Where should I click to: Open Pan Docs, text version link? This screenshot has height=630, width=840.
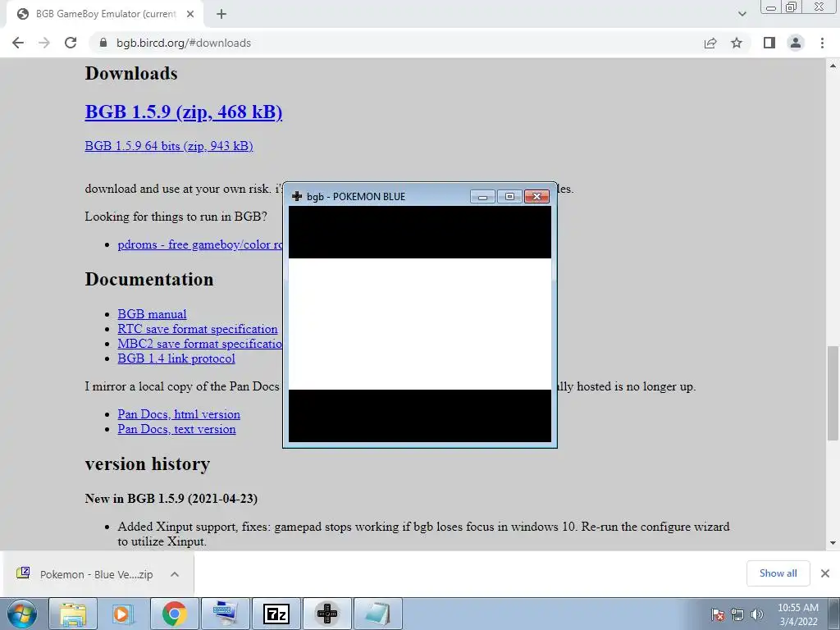pos(177,429)
